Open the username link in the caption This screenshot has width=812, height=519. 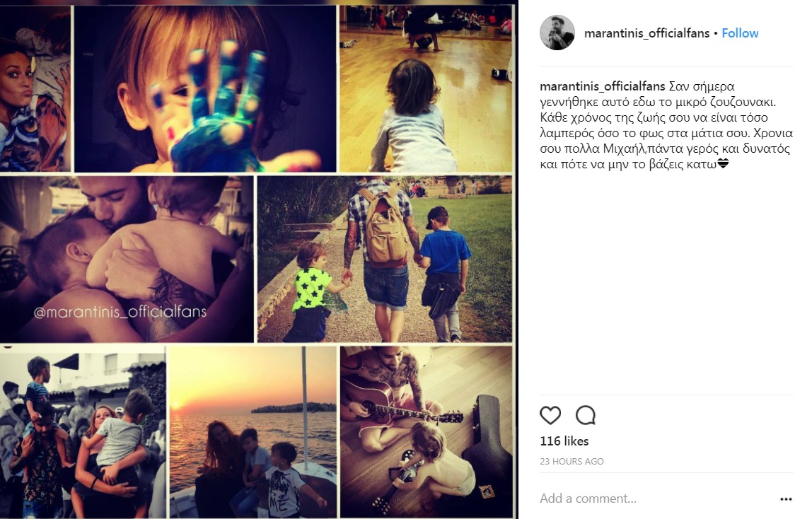602,86
